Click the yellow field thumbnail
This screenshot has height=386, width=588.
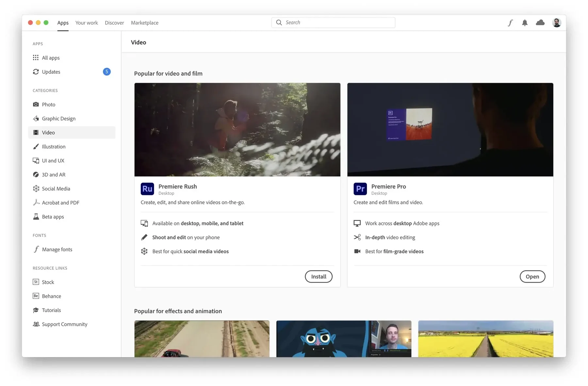pyautogui.click(x=486, y=339)
